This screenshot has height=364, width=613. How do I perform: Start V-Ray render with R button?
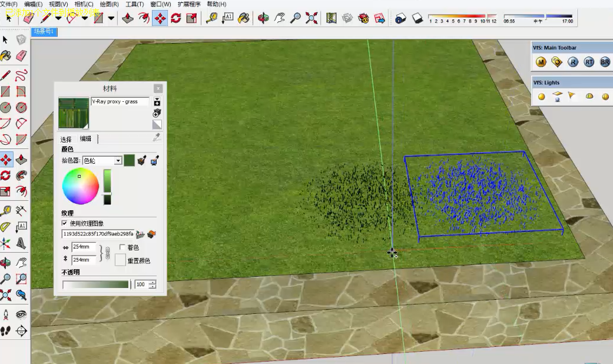coord(573,62)
